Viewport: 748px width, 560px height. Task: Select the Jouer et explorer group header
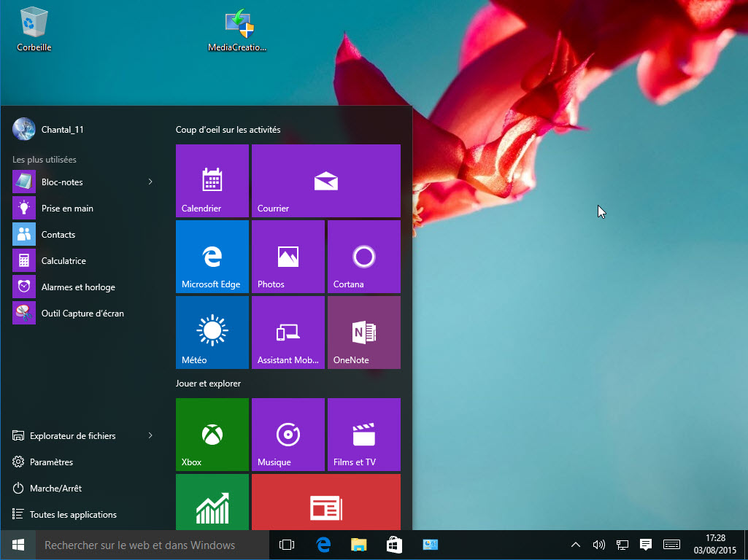[x=208, y=384]
